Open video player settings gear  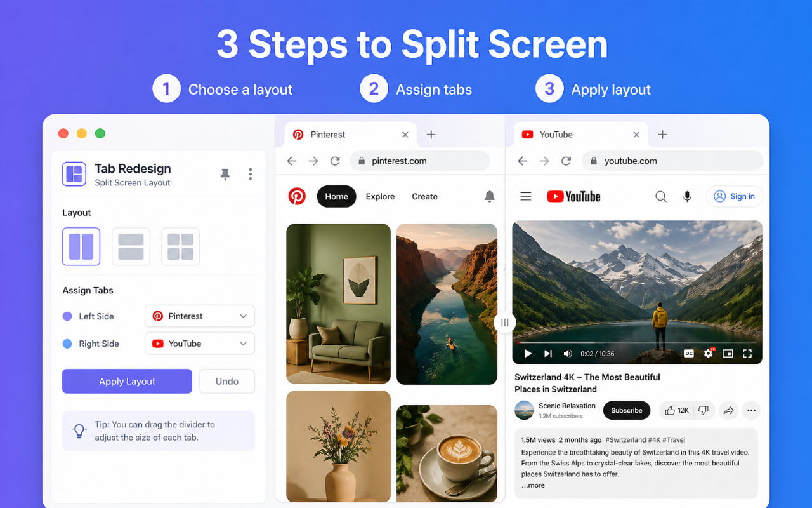(x=709, y=354)
